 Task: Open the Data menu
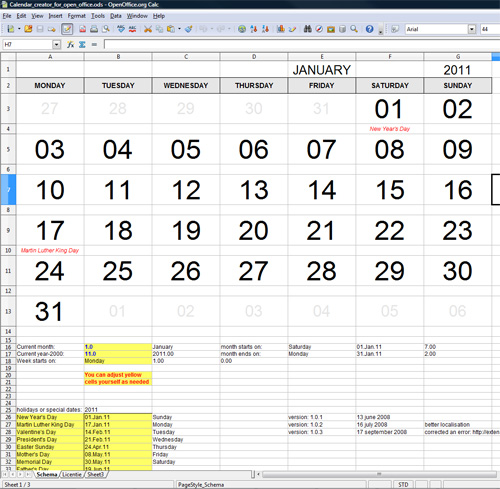(x=116, y=16)
